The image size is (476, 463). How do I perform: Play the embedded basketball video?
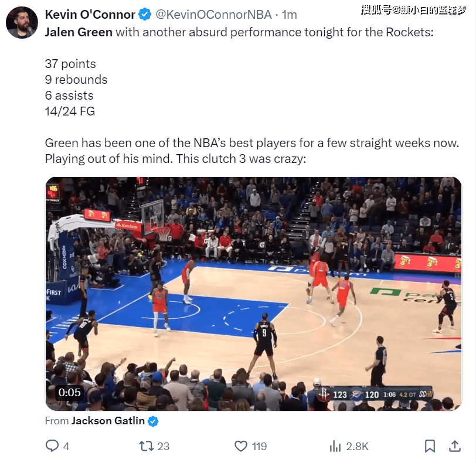(253, 294)
